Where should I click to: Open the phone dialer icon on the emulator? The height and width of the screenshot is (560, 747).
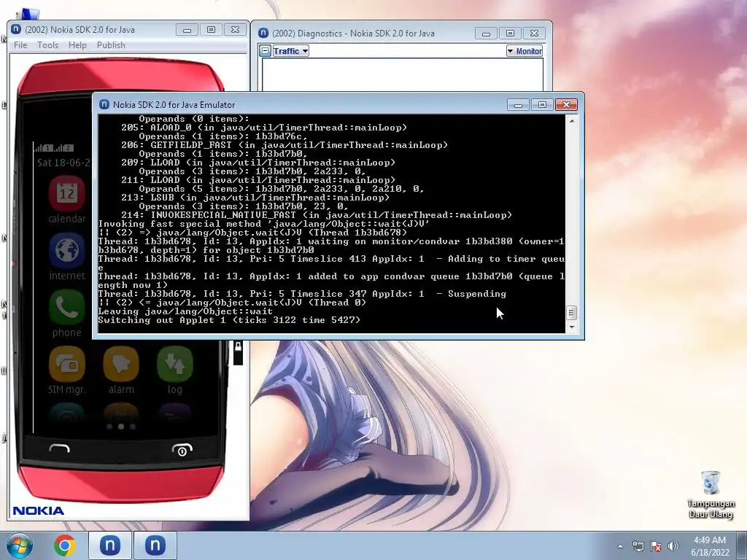[66, 307]
